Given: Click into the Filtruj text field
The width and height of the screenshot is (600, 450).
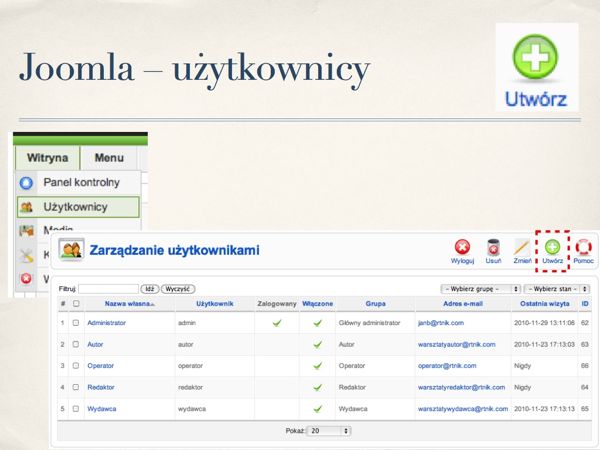Looking at the screenshot, I should pyautogui.click(x=108, y=288).
